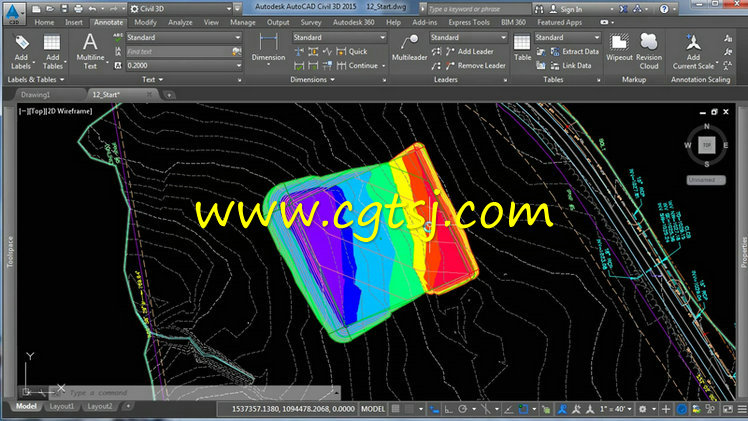Click the Remove Leader button

point(475,66)
